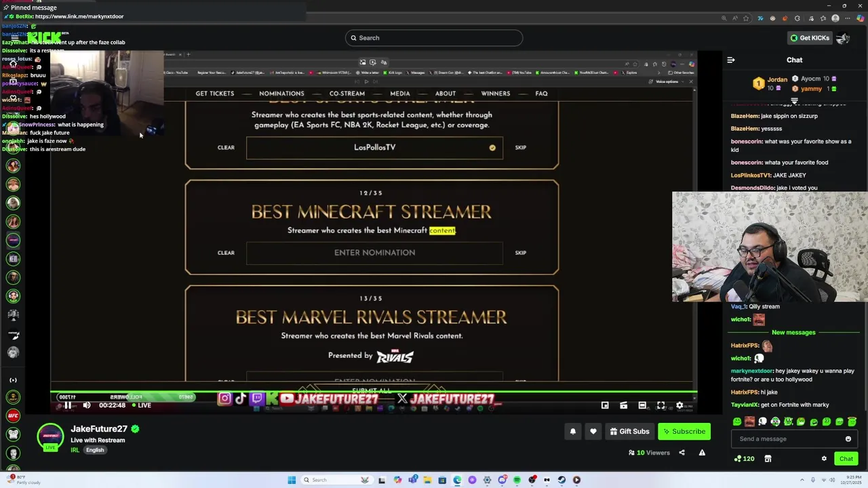This screenshot has height=488, width=868.
Task: Expand the chat leaderboard chevron
Action: point(794,101)
